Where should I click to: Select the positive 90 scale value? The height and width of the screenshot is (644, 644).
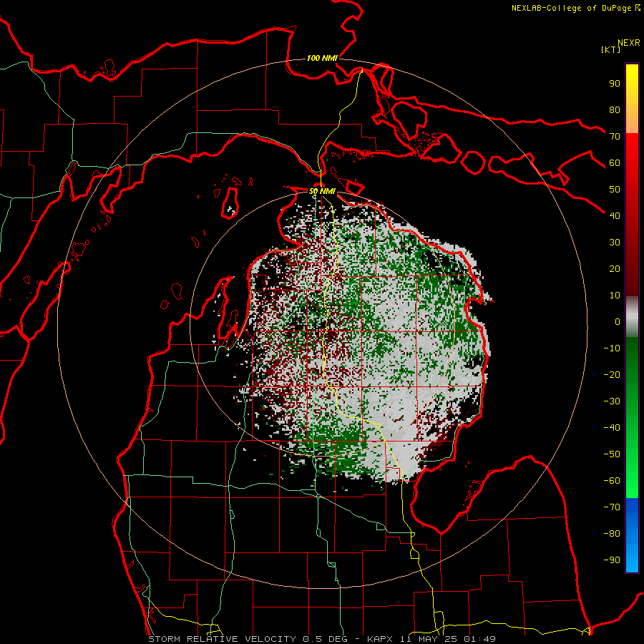coord(615,84)
